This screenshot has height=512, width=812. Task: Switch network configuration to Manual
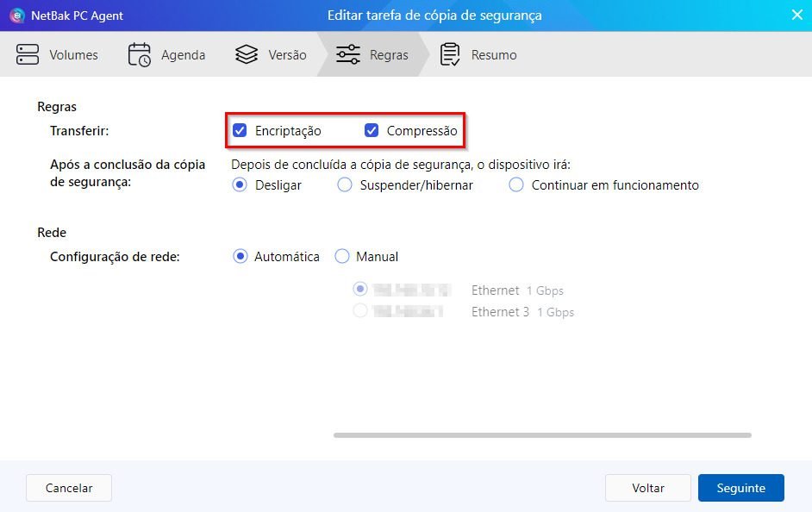[342, 256]
